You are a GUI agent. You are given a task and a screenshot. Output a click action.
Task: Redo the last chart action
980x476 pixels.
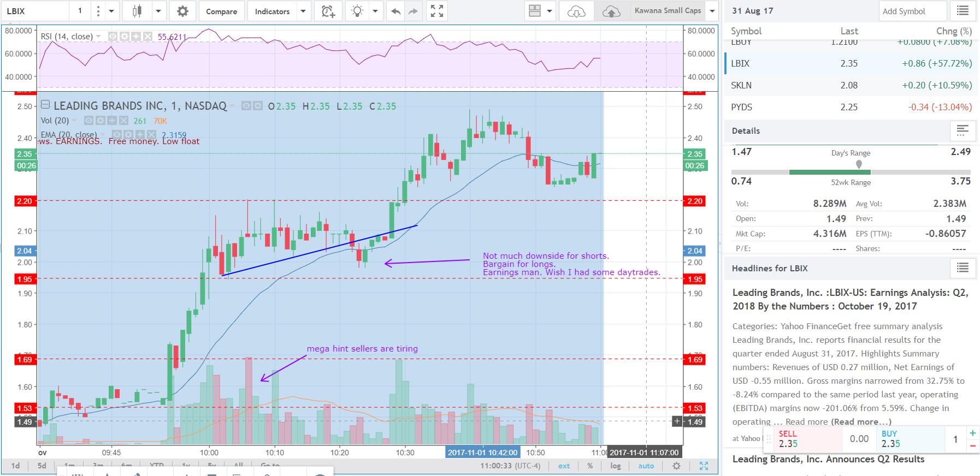pos(413,11)
